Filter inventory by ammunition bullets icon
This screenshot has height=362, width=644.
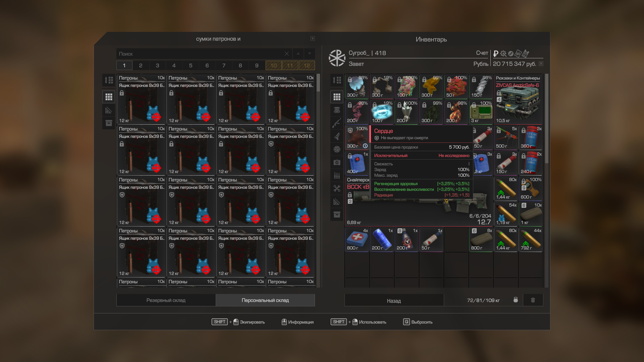tap(337, 175)
